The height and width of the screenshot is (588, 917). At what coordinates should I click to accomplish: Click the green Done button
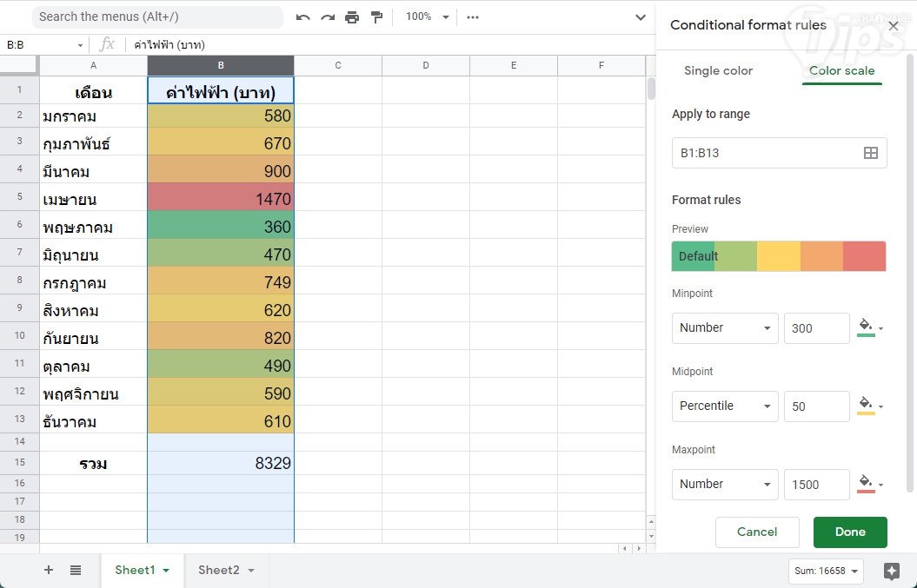[x=850, y=532]
